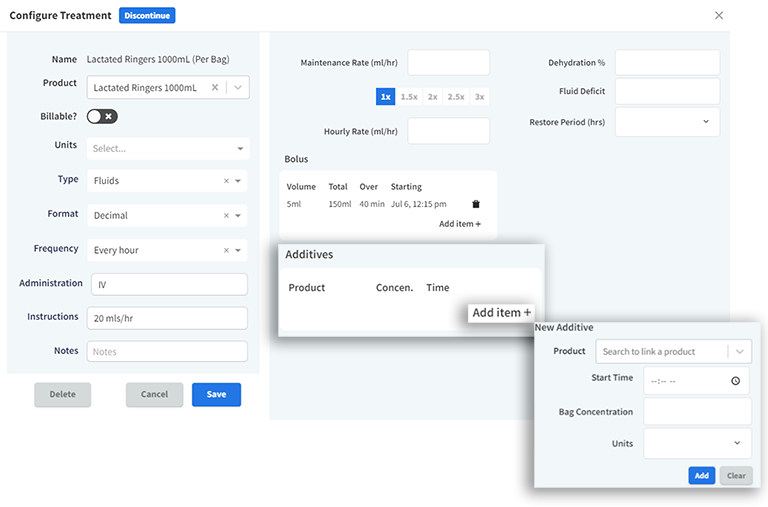Viewport: 768px width, 507px height.
Task: Choose the 3x rate multiplier
Action: (x=479, y=97)
